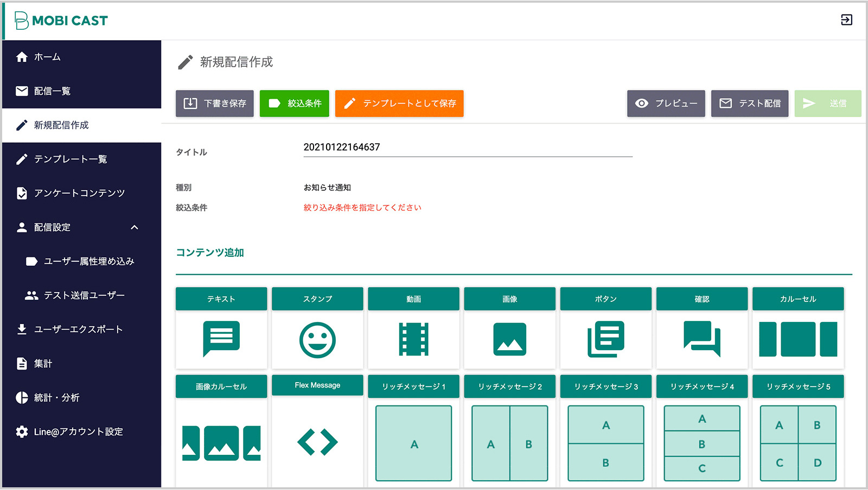Click the 画像カルーセル card header
Viewport: 868px width, 490px height.
click(221, 386)
